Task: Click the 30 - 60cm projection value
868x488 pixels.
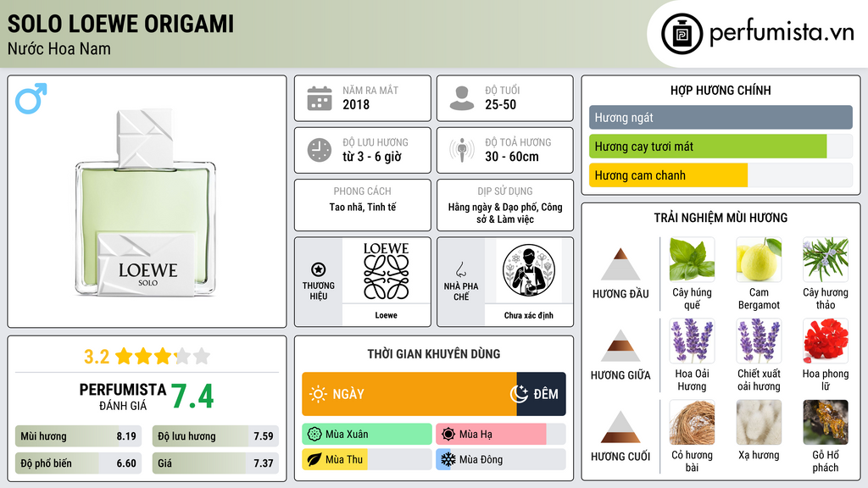Action: (x=511, y=157)
